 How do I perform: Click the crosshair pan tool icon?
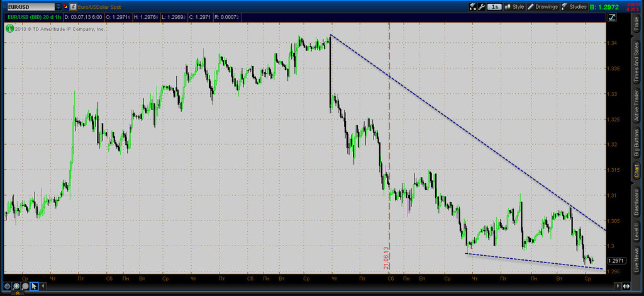(x=7, y=286)
